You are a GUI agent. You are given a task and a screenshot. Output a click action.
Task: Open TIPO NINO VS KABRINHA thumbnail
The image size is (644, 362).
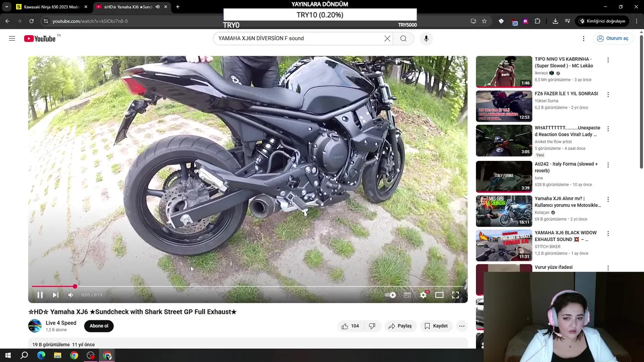point(504,71)
